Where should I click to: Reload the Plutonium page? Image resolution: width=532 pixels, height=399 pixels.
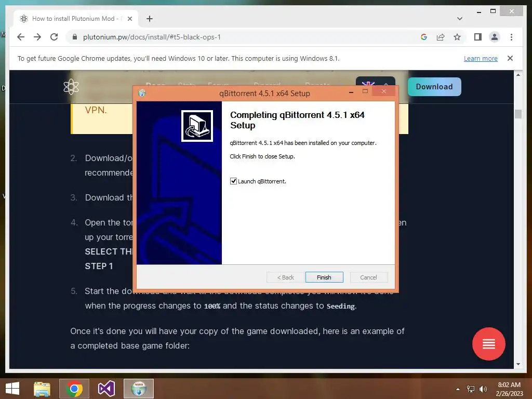(54, 37)
